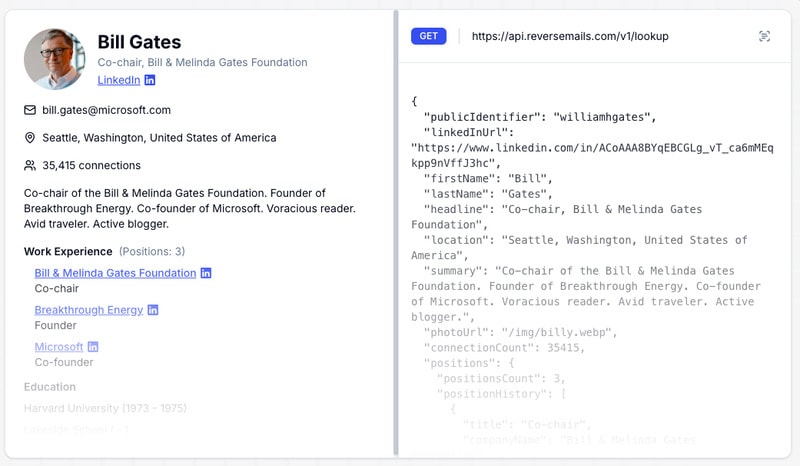Viewport: 800px width, 466px height.
Task: Click the bill.gates@microsoft.com email address
Action: (x=106, y=110)
